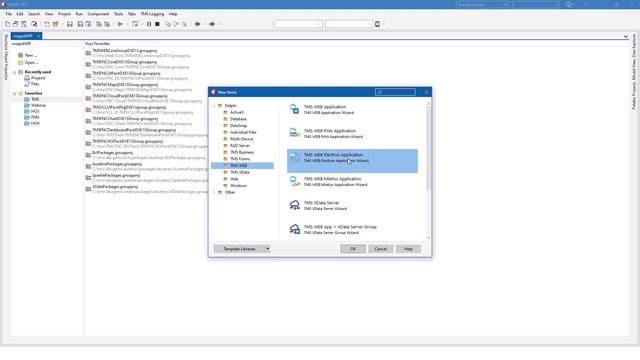Click the Recently used clock icon

click(x=20, y=72)
